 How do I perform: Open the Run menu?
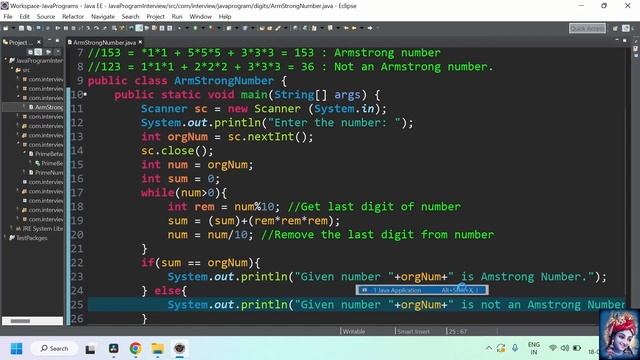(x=177, y=17)
